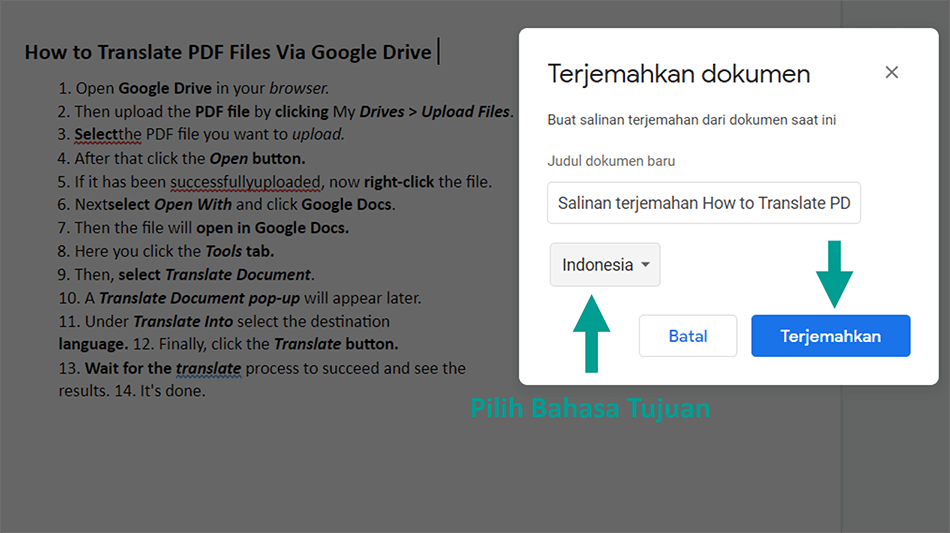This screenshot has height=533, width=950.
Task: Close the Terjemahkan dokumen dialog
Action: tap(891, 73)
